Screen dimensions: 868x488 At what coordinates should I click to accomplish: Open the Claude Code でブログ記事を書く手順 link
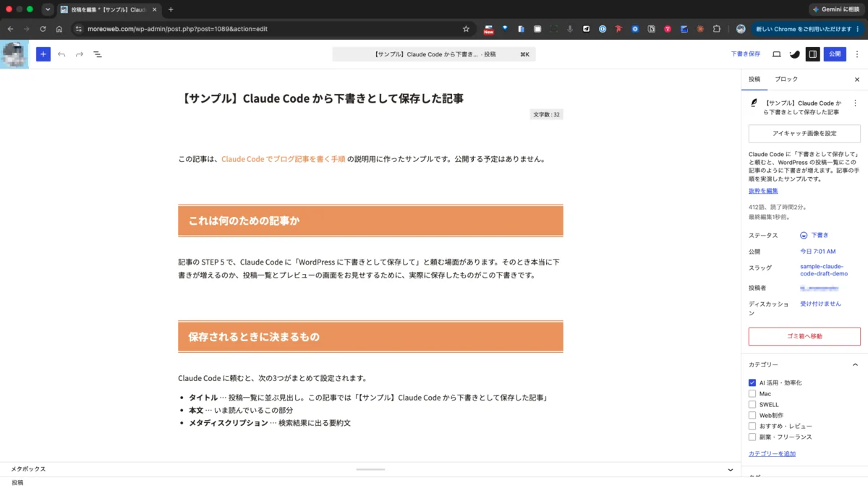[x=283, y=159]
